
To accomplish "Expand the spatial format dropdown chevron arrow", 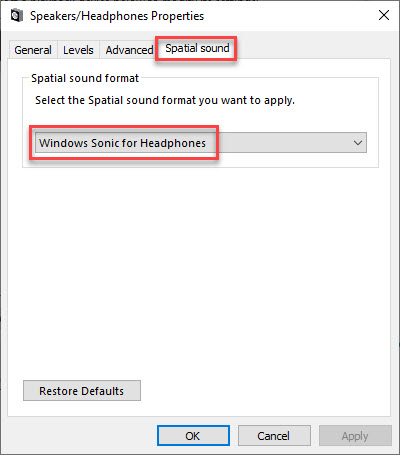I will click(x=358, y=143).
